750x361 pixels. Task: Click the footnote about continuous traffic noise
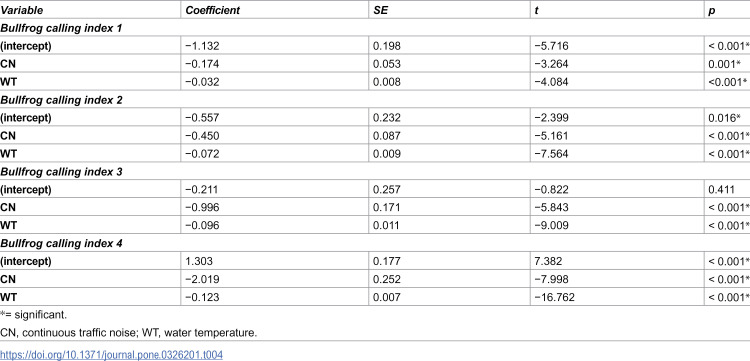pyautogui.click(x=129, y=333)
